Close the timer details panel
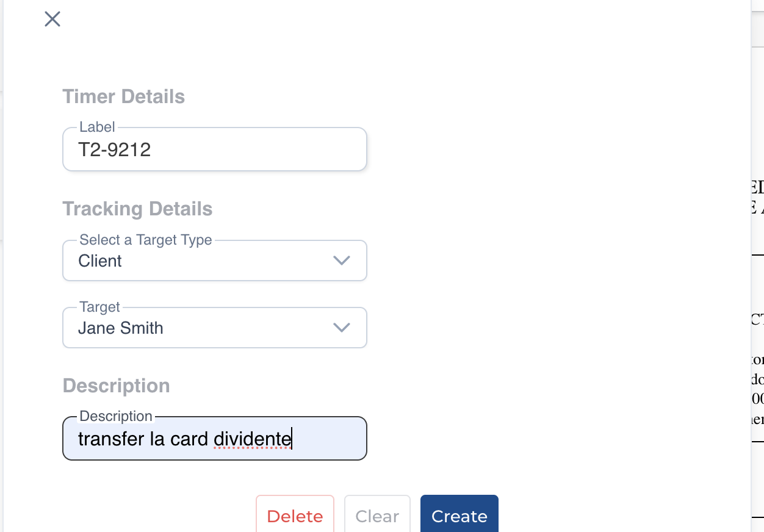The height and width of the screenshot is (532, 764). [x=52, y=20]
